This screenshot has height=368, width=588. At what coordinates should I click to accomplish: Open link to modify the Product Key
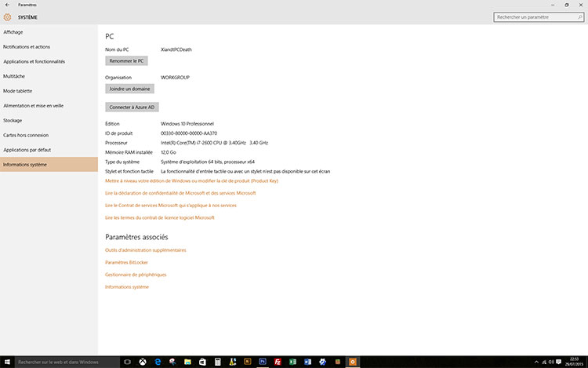pyautogui.click(x=191, y=180)
